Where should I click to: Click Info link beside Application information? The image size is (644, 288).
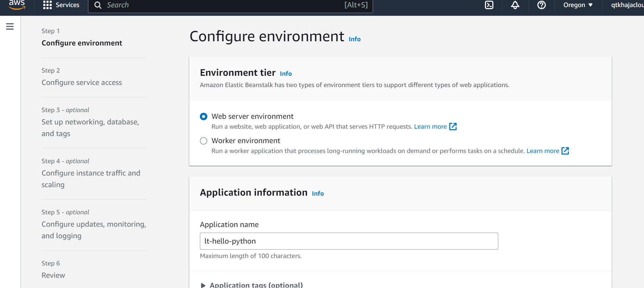(x=318, y=194)
